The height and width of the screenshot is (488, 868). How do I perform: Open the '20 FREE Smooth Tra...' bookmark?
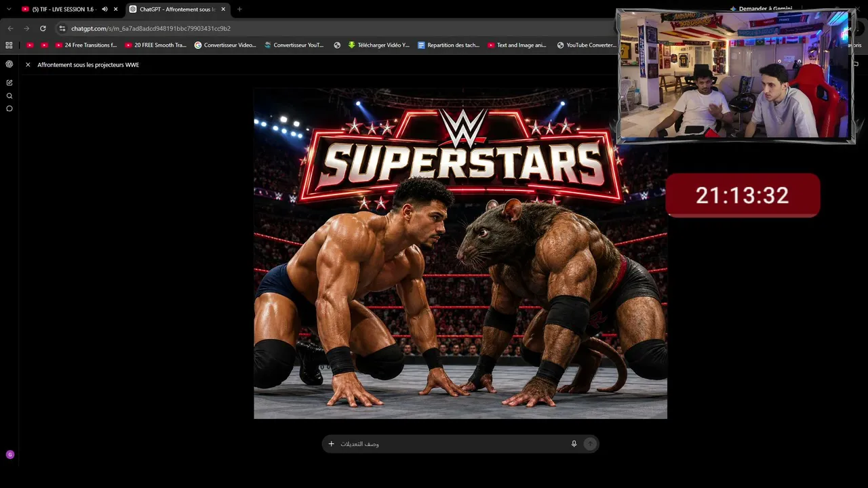click(155, 45)
